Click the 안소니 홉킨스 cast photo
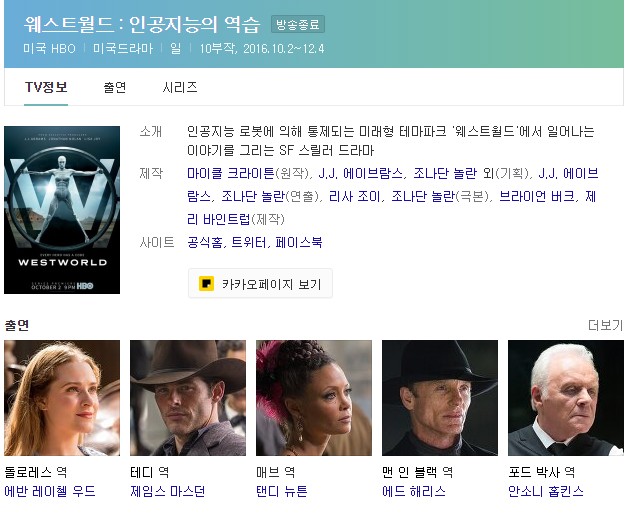The width and height of the screenshot is (628, 518). [566, 398]
